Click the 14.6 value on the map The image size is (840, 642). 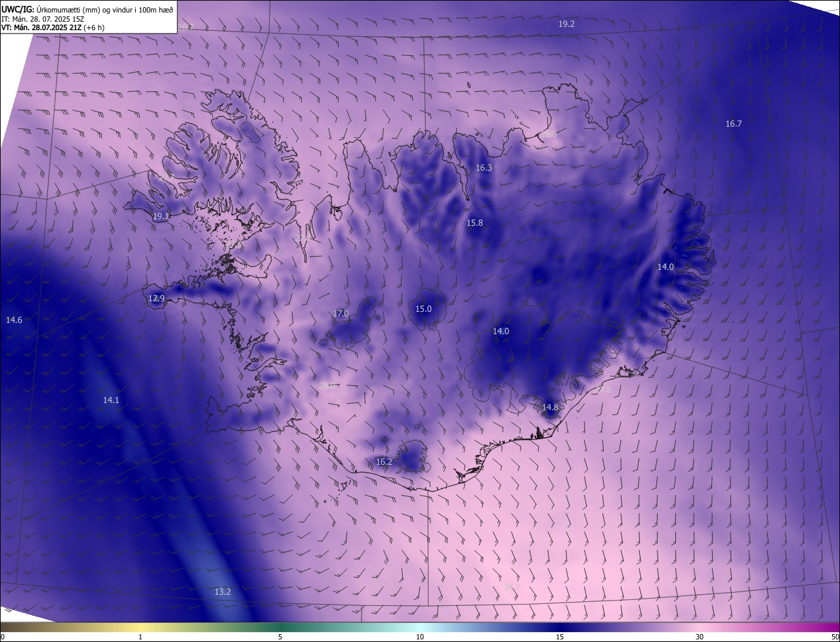pyautogui.click(x=14, y=320)
